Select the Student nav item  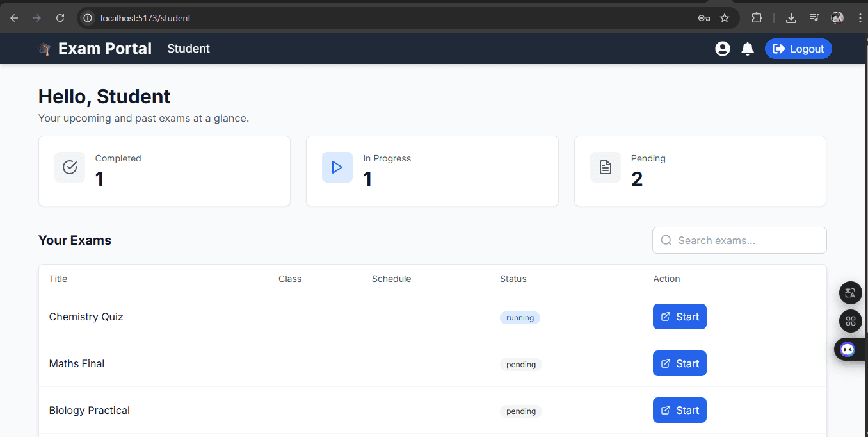188,49
